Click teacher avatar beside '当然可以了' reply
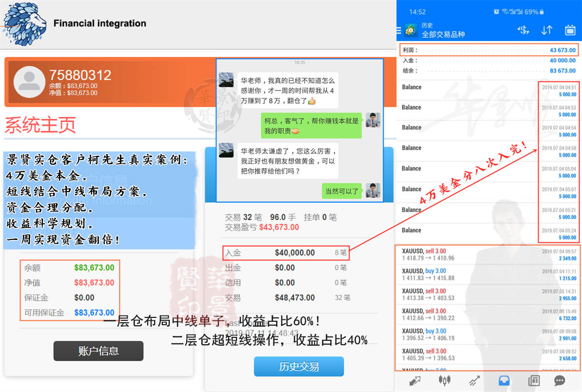Viewport: 582px width, 392px height. click(373, 191)
